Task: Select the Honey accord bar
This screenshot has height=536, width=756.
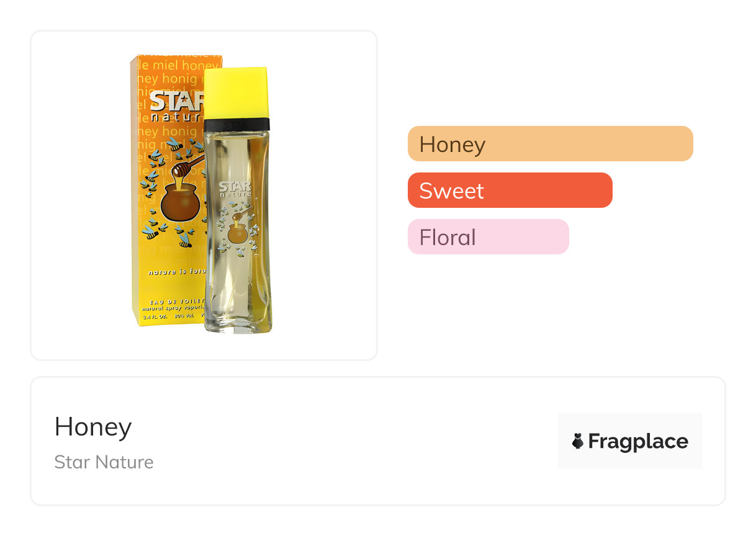Action: [550, 144]
